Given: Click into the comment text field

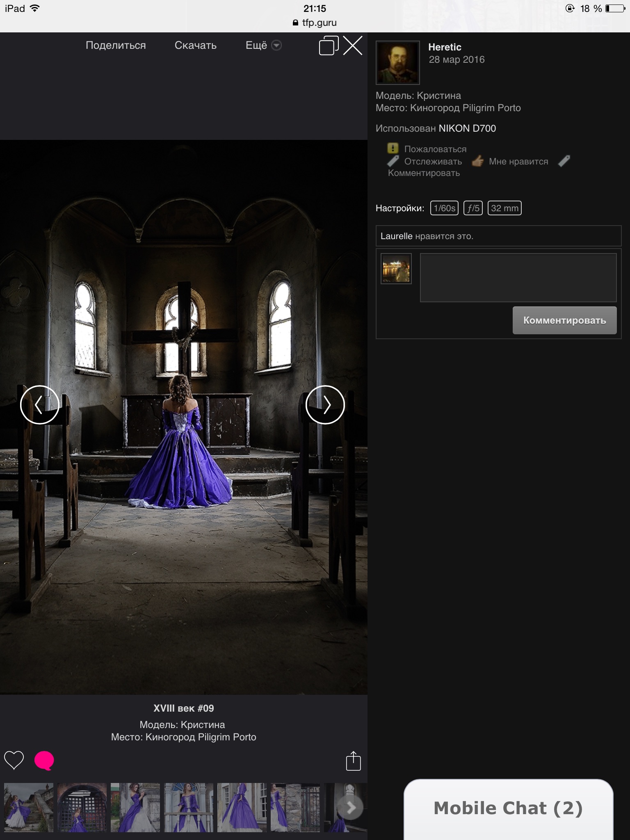Looking at the screenshot, I should tap(518, 278).
